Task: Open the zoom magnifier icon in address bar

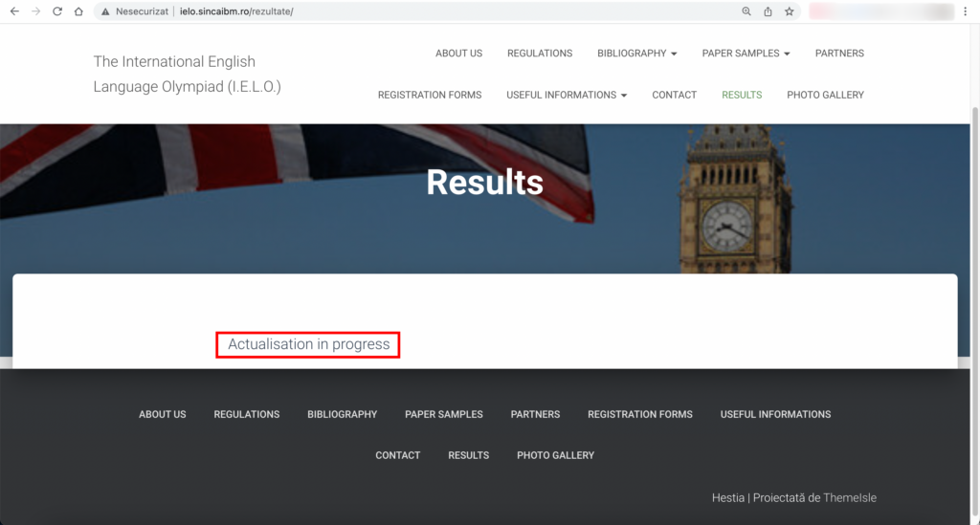Action: [746, 11]
